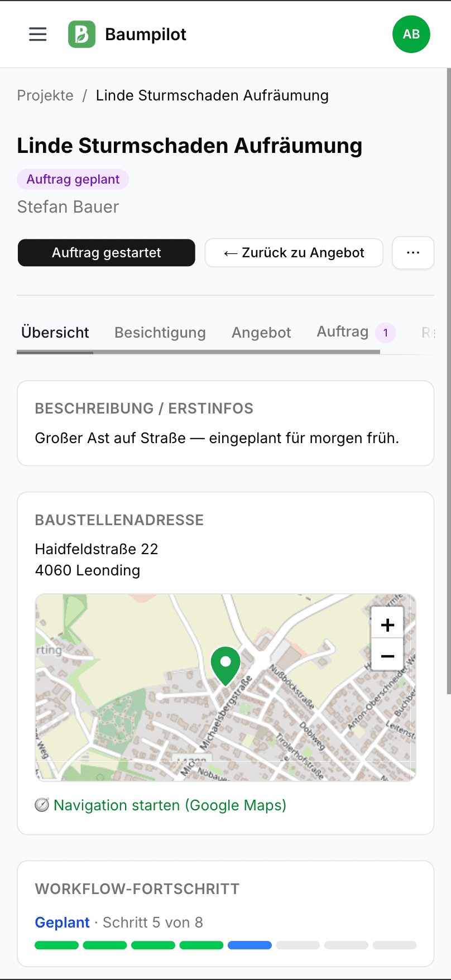Click the first green workflow progress segment
Viewport: 451px width, 980px height.
pyautogui.click(x=57, y=945)
